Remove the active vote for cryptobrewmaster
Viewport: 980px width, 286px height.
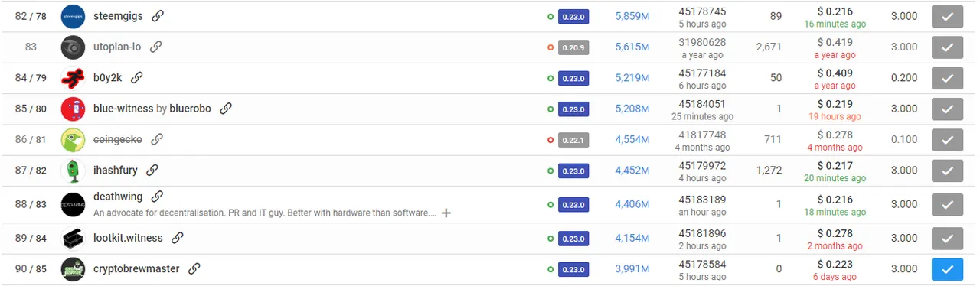pyautogui.click(x=947, y=268)
